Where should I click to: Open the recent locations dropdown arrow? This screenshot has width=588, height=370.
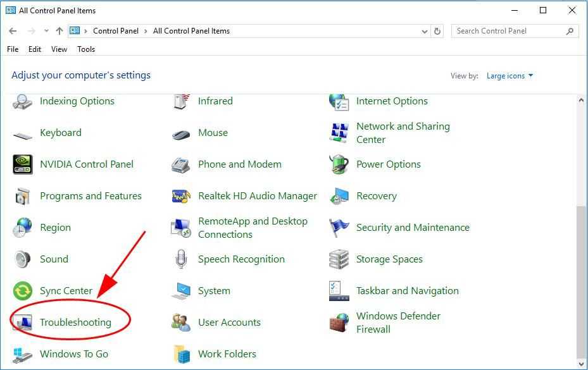(x=46, y=31)
